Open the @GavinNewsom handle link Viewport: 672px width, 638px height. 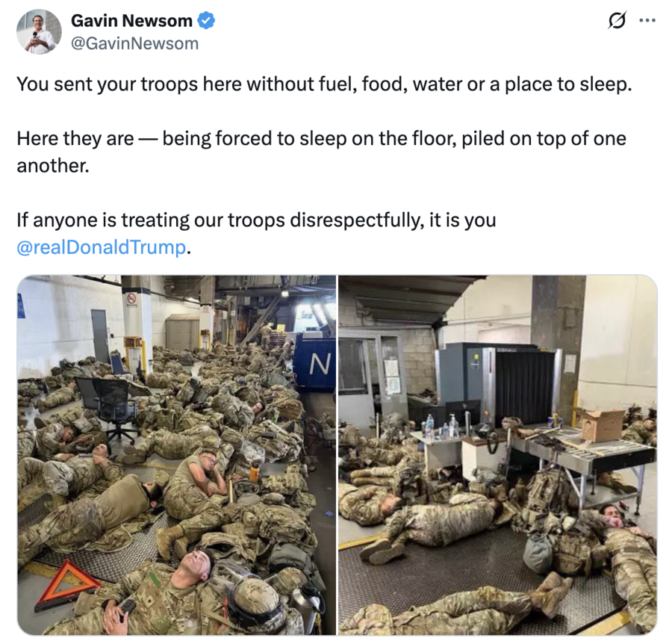[134, 44]
